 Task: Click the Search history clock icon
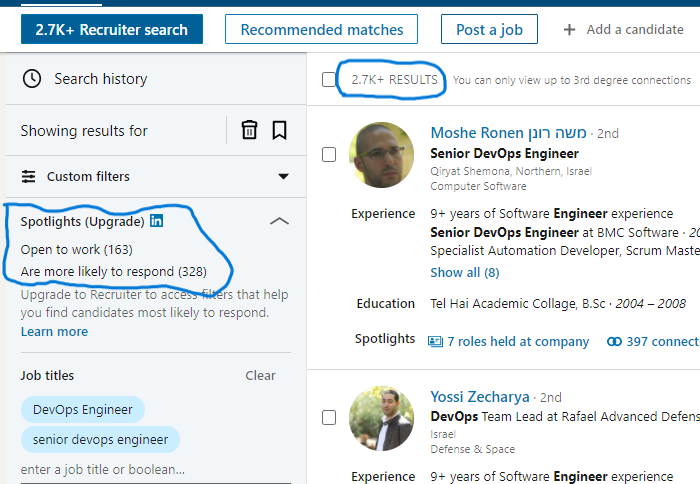click(x=32, y=79)
